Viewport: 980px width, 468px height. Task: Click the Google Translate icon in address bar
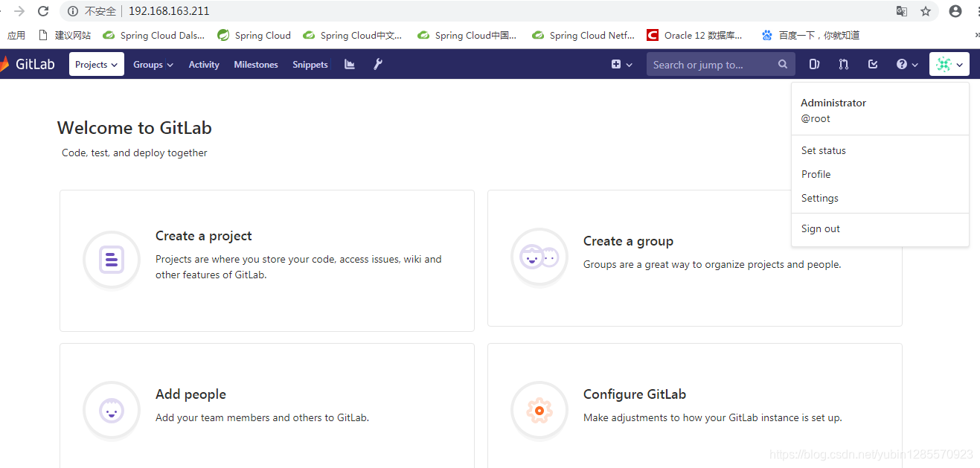click(x=902, y=11)
